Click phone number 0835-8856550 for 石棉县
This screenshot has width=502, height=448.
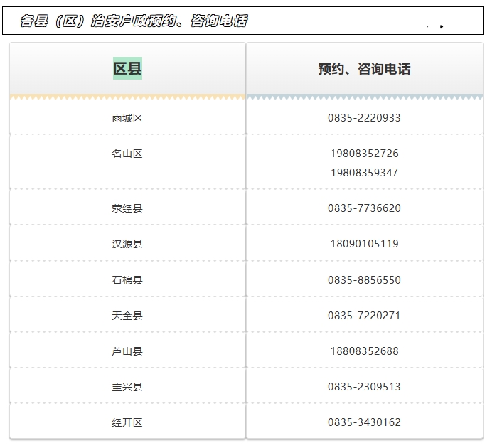tap(364, 280)
